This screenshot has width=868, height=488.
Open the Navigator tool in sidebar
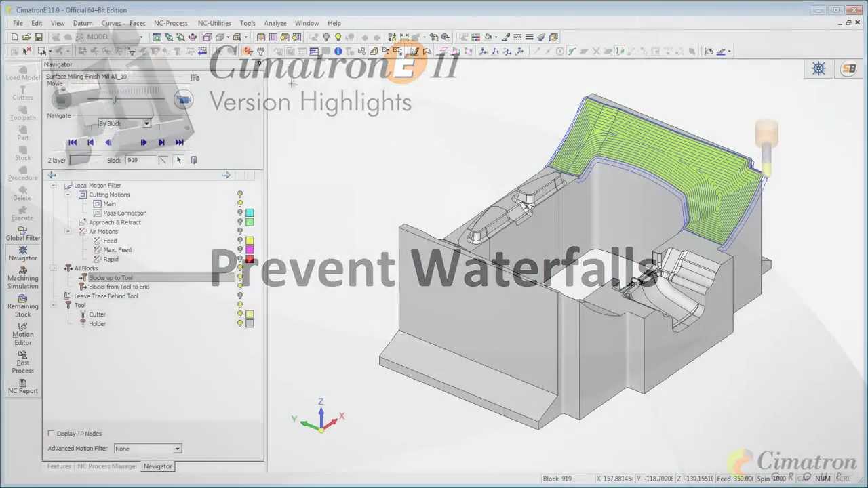pyautogui.click(x=22, y=253)
